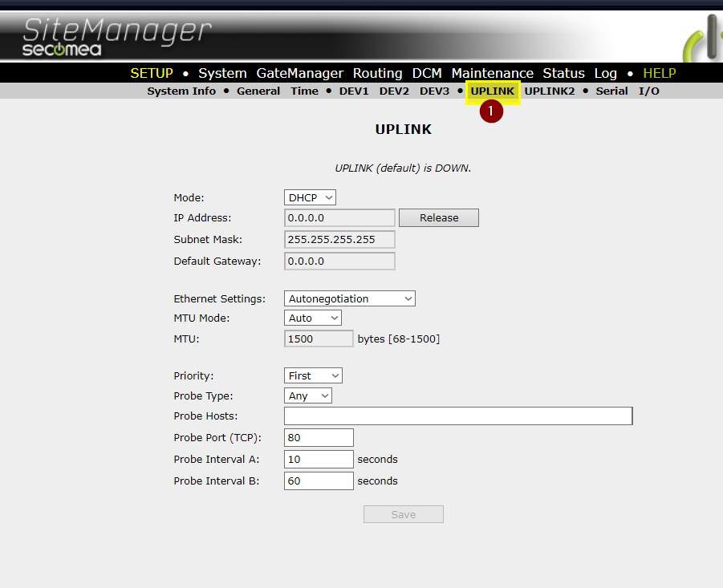Image resolution: width=723 pixels, height=588 pixels.
Task: Click the 'Probe Hosts:' label
Action: [205, 416]
